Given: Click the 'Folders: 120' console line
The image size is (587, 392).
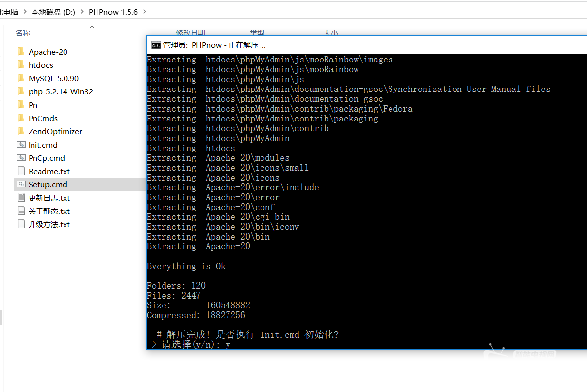Looking at the screenshot, I should [x=176, y=286].
